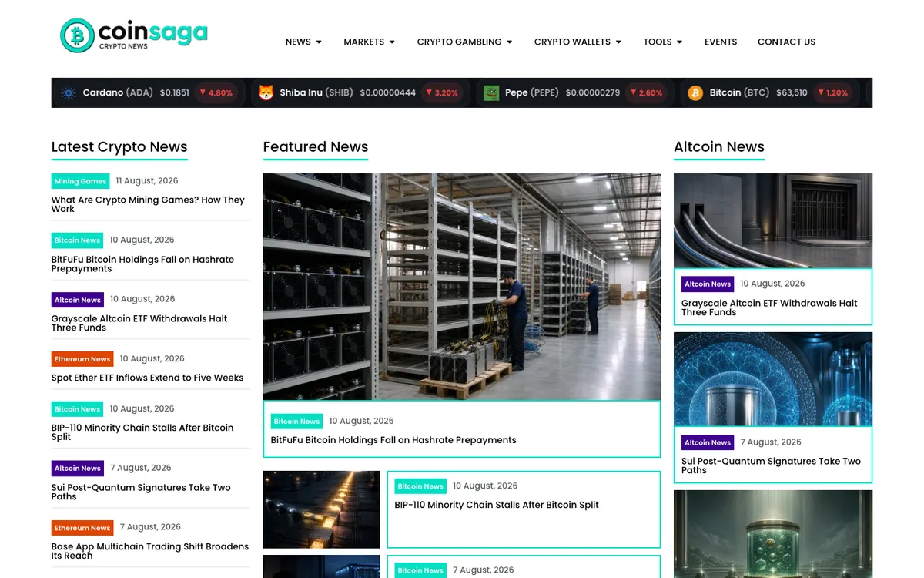924x578 pixels.
Task: Open the Sui quantum thumbnail in Altcoin News
Action: (x=773, y=379)
